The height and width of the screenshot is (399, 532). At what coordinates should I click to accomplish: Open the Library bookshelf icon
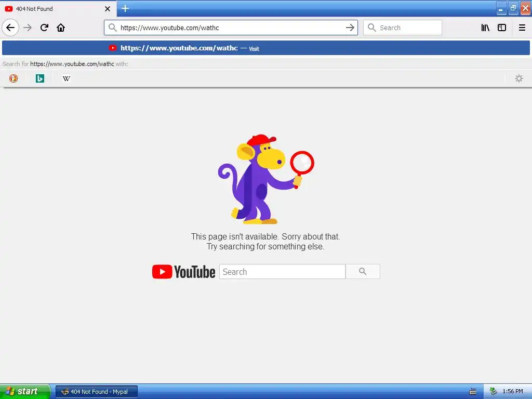click(485, 28)
